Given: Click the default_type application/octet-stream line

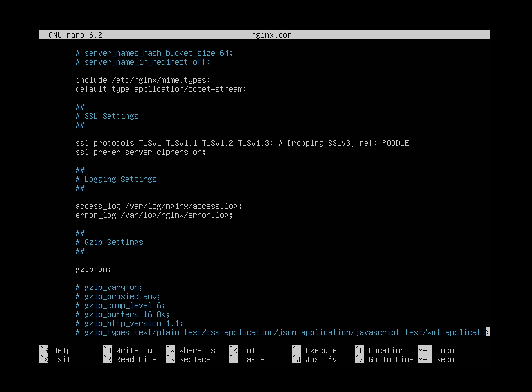Looking at the screenshot, I should coord(161,89).
